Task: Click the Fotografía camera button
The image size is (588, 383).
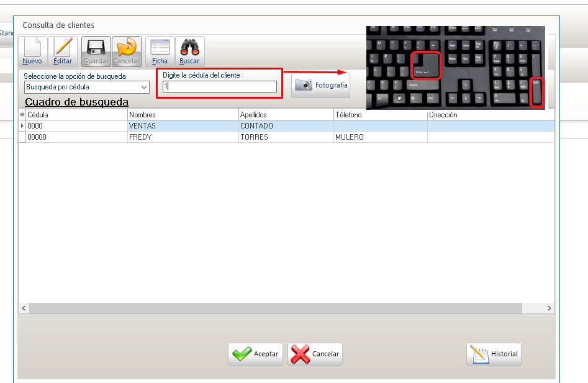Action: [320, 85]
